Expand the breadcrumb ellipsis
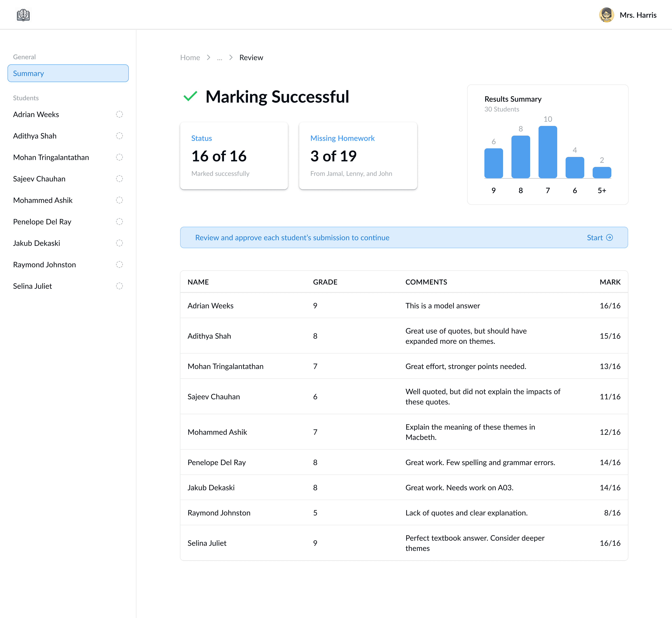The height and width of the screenshot is (618, 672). pyautogui.click(x=219, y=58)
